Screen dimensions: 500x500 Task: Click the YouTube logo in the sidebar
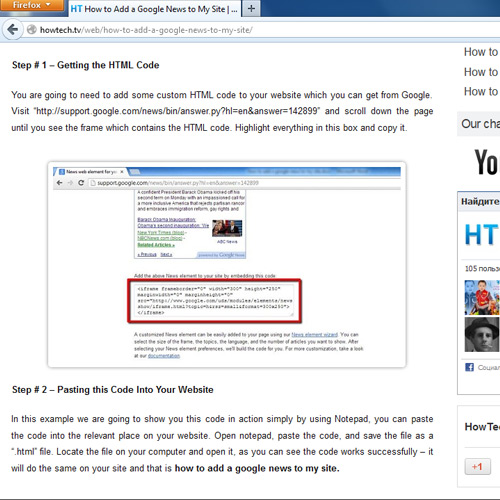tap(486, 162)
